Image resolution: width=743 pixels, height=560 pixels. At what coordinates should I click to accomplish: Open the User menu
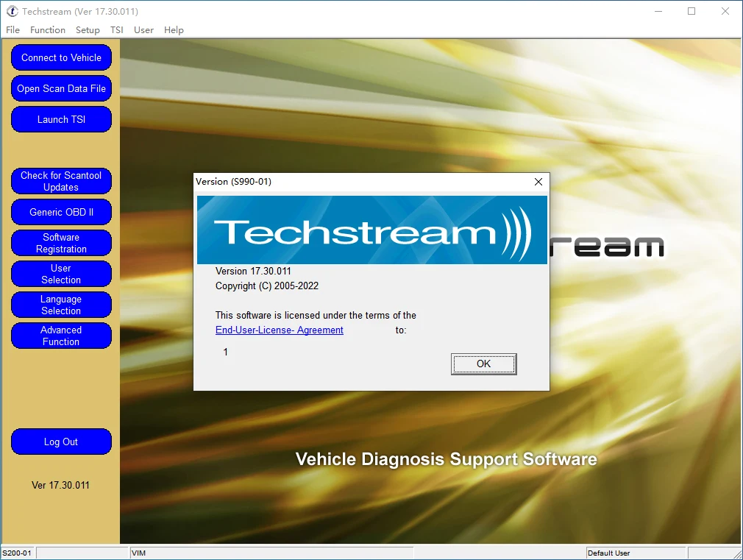point(143,30)
